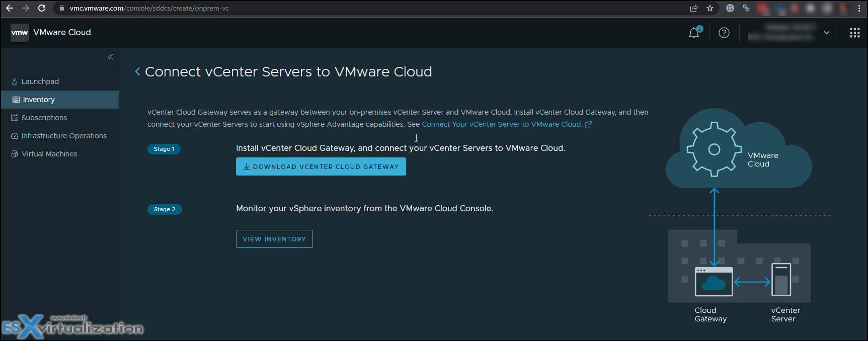
Task: Open Connect Your vCenter Server link
Action: click(502, 124)
